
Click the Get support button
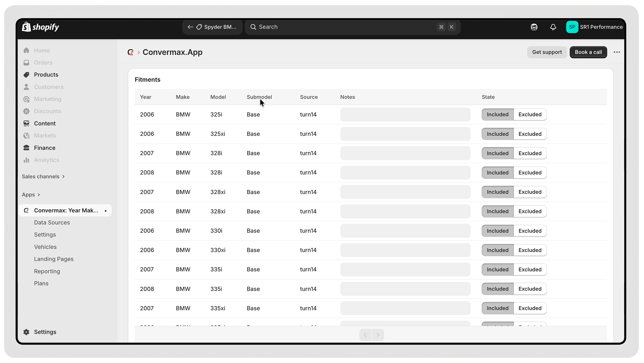pos(547,52)
